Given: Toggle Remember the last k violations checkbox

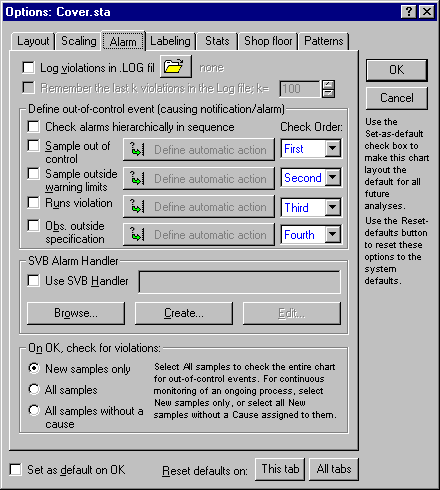Looking at the screenshot, I should point(28,88).
